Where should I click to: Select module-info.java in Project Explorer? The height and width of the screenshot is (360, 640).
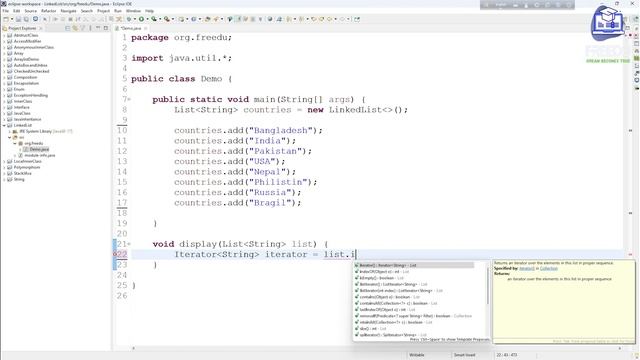(x=40, y=156)
